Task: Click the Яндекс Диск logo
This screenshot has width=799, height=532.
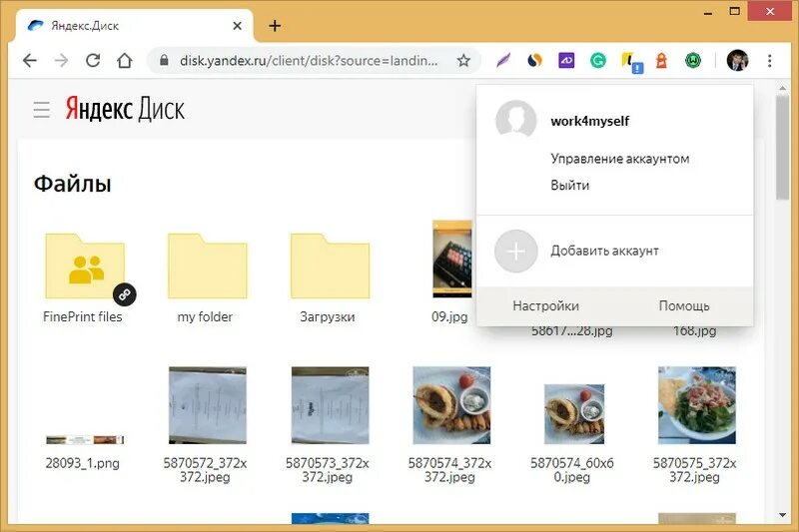Action: point(125,109)
